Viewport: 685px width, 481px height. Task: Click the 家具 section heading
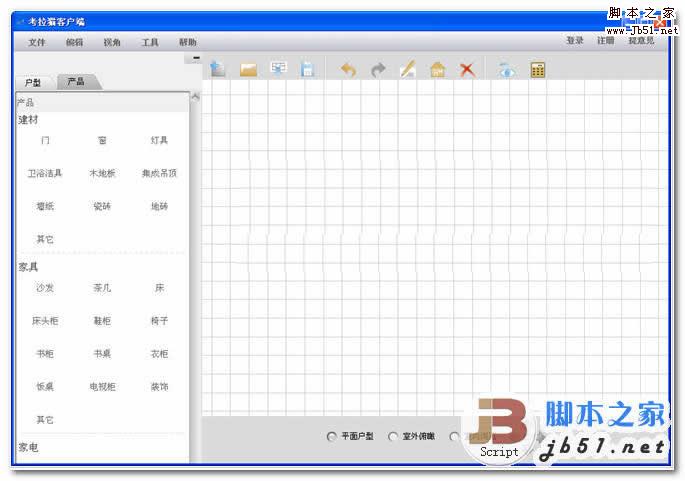pyautogui.click(x=28, y=267)
